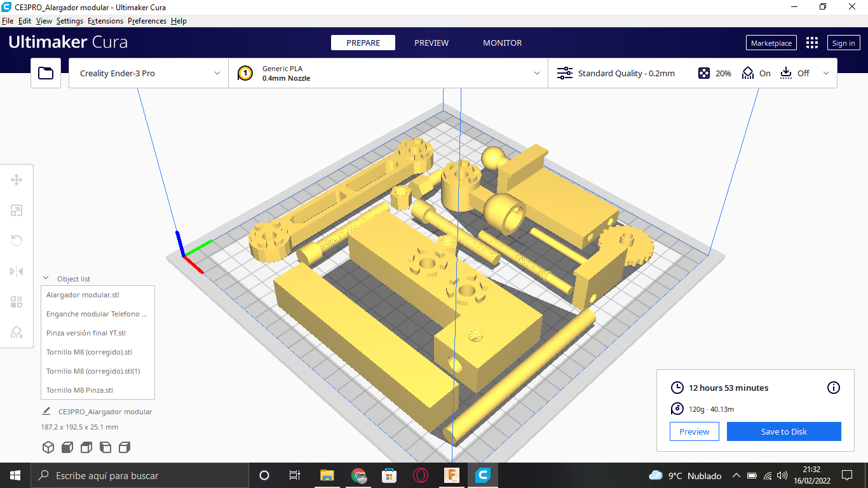The width and height of the screenshot is (868, 488).
Task: Open the Ultimaker apps grid icon
Action: [x=812, y=43]
